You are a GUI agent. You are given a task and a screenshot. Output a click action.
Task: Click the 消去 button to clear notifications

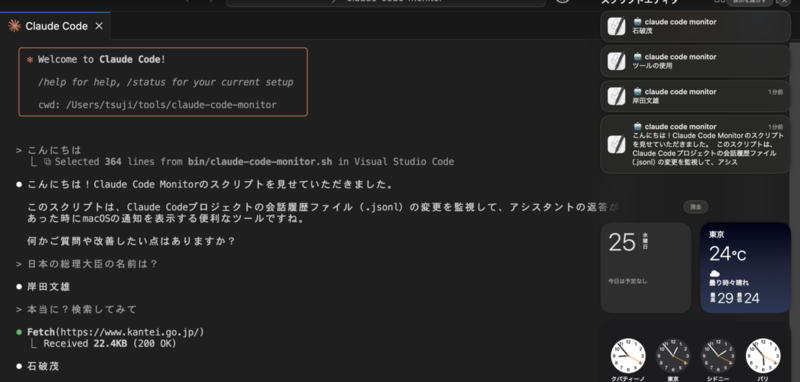[x=696, y=207]
